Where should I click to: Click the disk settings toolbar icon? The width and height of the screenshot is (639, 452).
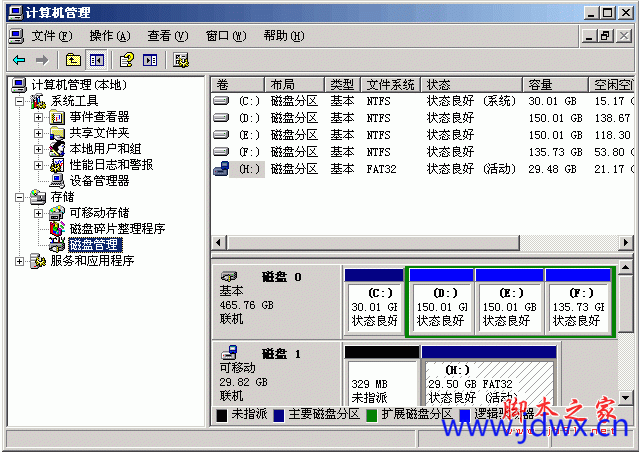click(x=181, y=60)
